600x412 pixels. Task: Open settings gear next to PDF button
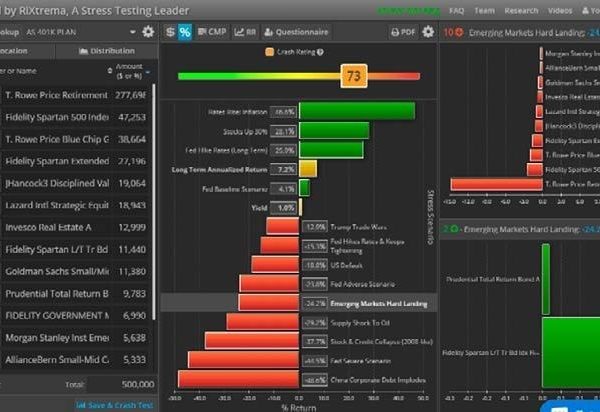[x=428, y=32]
